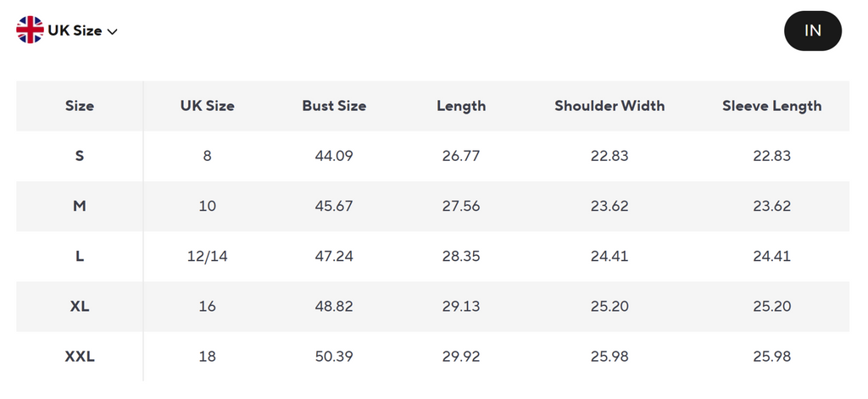Click the Length column header
The image size is (868, 399).
[461, 106]
